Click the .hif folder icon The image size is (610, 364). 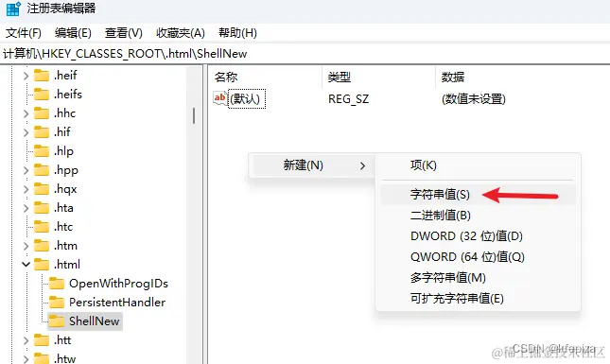click(x=42, y=132)
